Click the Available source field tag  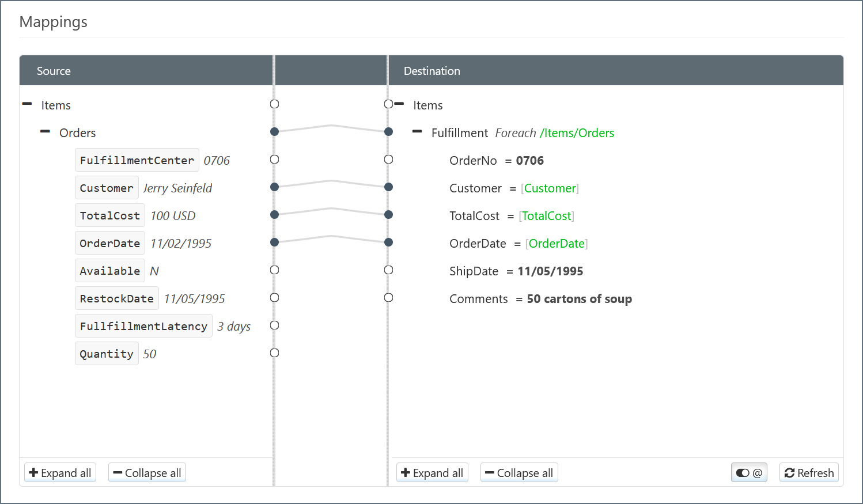pyautogui.click(x=109, y=271)
